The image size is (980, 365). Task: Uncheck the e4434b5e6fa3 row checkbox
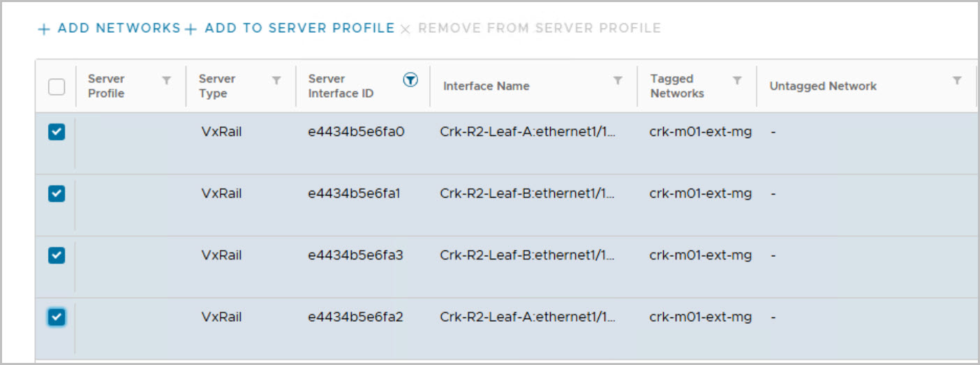pyautogui.click(x=57, y=255)
